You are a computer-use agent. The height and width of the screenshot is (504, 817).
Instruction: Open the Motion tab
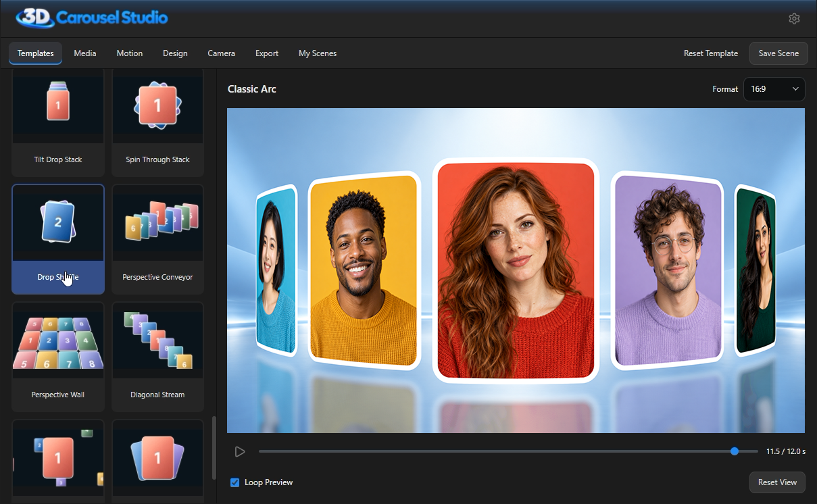coord(130,53)
